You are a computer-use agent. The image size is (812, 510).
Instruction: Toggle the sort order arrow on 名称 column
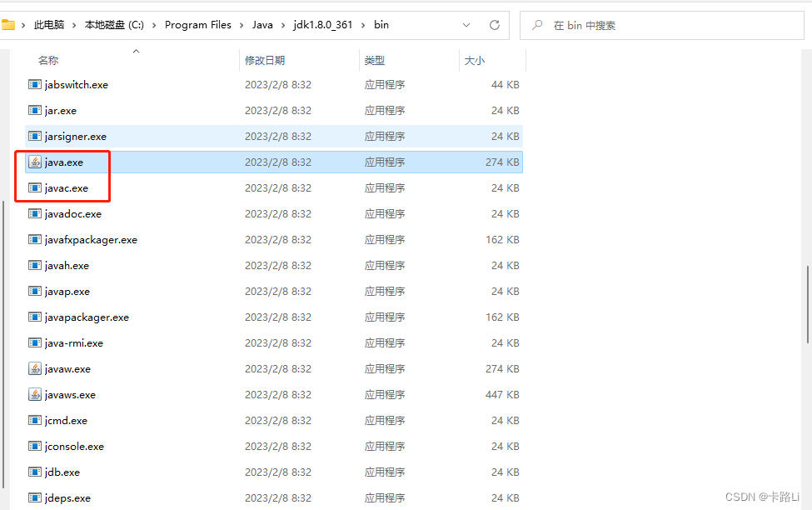pos(136,52)
